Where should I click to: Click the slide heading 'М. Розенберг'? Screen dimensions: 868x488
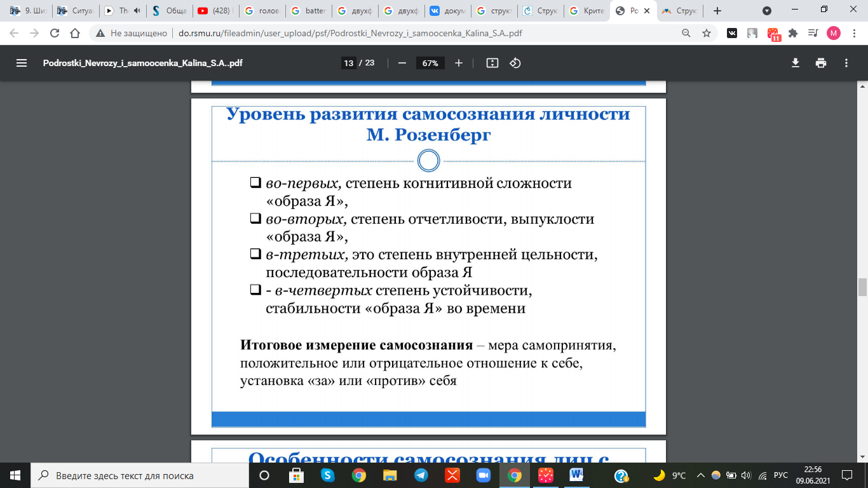[429, 135]
